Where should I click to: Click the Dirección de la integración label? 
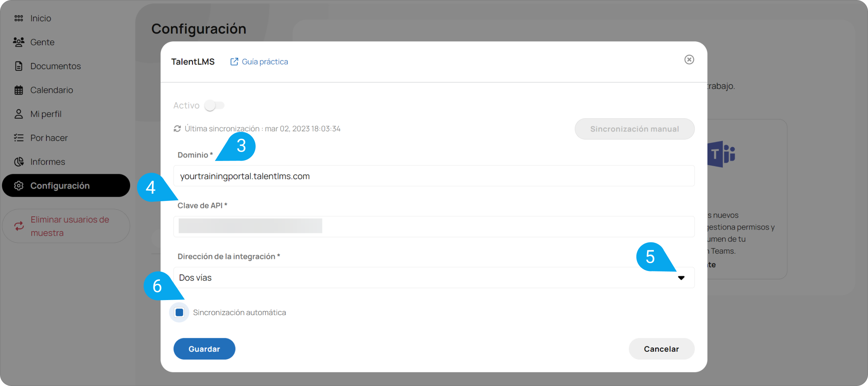tap(229, 256)
